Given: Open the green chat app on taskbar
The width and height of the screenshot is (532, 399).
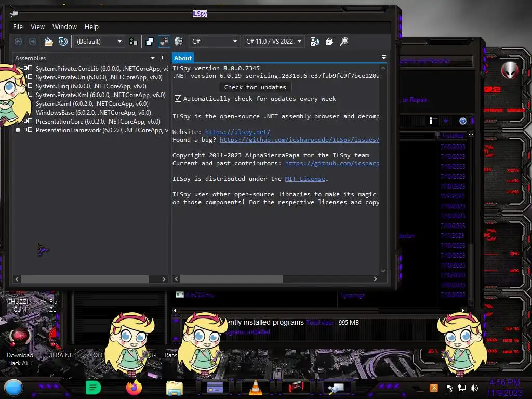Looking at the screenshot, I should tap(94, 388).
